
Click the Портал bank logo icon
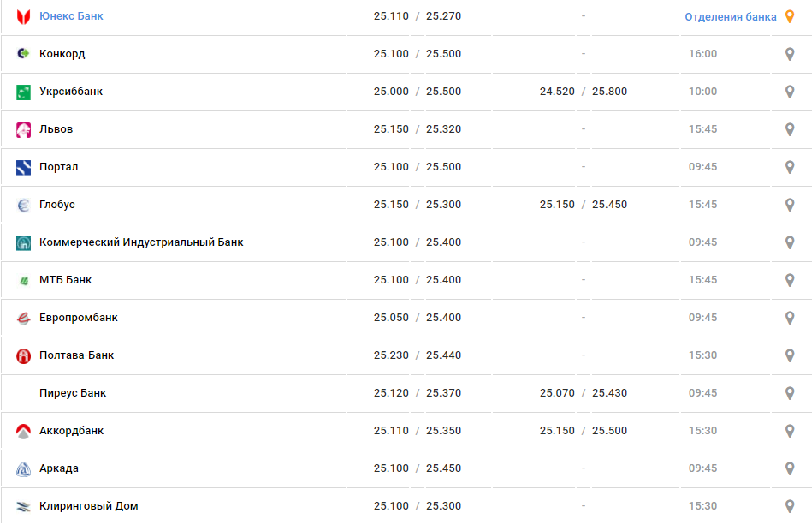23,167
